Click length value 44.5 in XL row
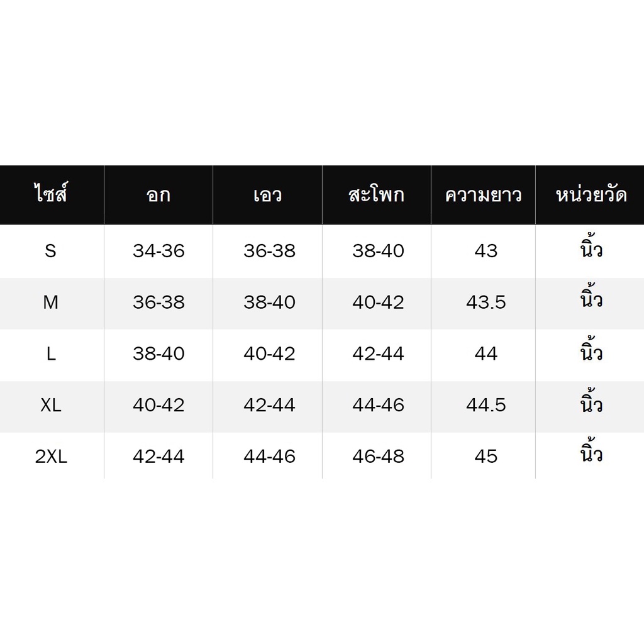The width and height of the screenshot is (644, 644). (486, 406)
